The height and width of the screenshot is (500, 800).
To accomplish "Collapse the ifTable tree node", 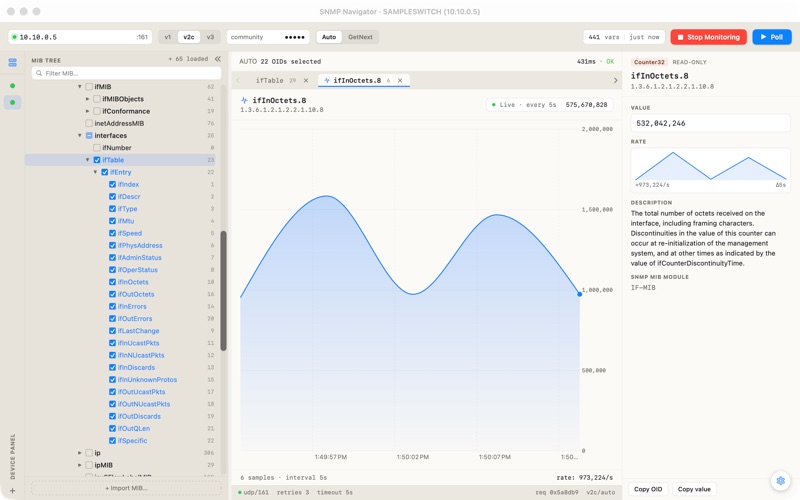I will [x=87, y=160].
